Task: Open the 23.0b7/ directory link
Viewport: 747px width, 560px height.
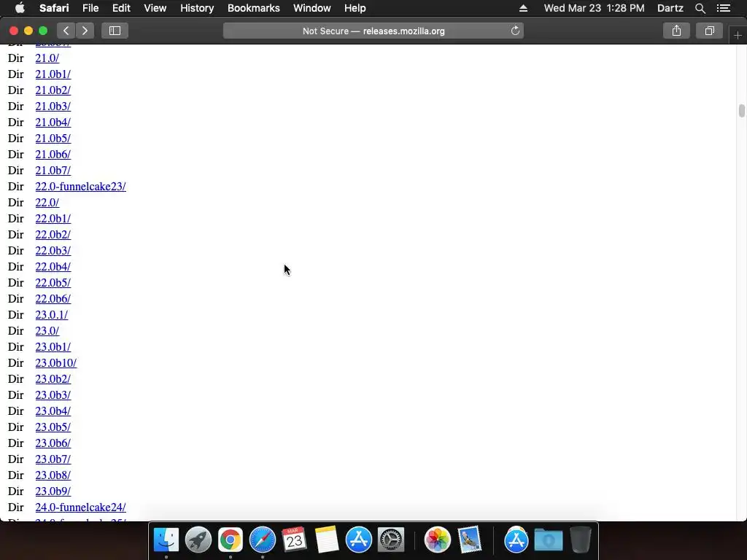Action: (x=53, y=459)
